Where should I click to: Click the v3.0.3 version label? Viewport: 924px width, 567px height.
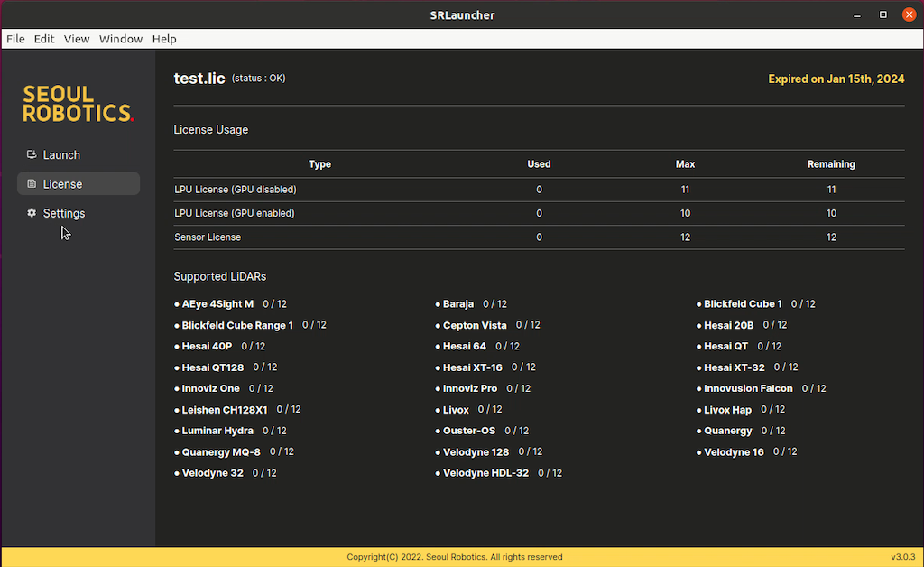point(902,557)
